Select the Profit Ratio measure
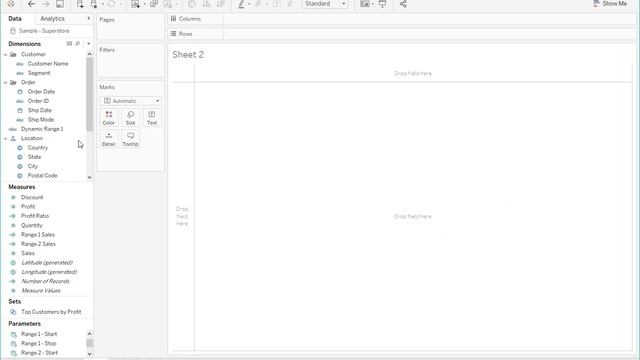This screenshot has height=360, width=640. point(35,216)
